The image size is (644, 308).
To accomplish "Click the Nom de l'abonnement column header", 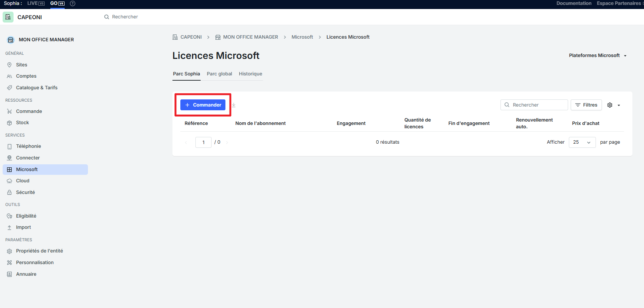I will tap(260, 123).
